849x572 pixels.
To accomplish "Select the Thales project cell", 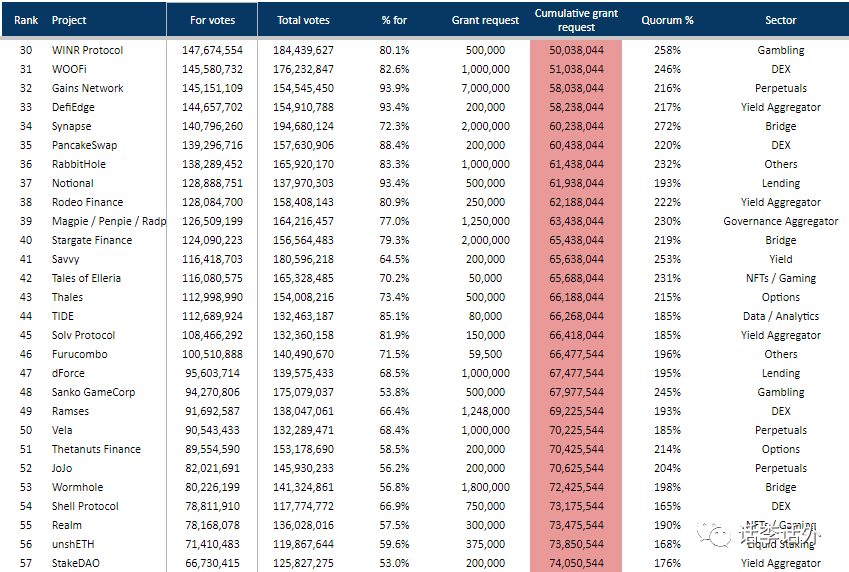I will [67, 297].
